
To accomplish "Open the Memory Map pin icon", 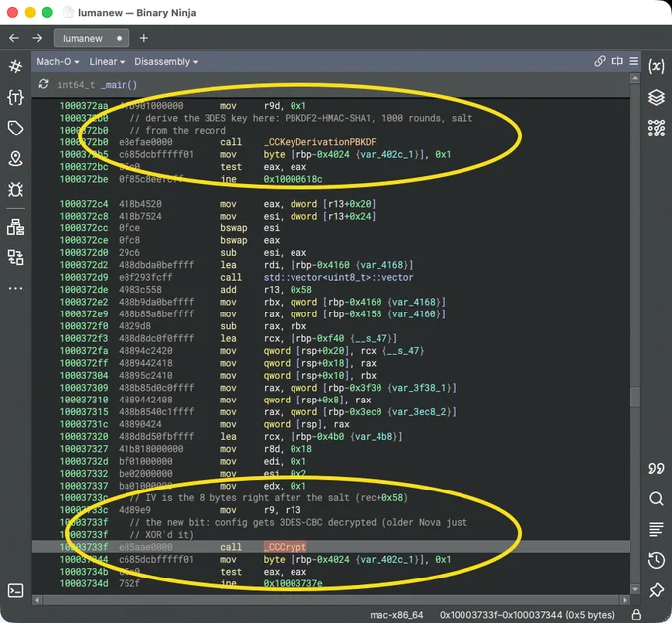I will pos(16,158).
